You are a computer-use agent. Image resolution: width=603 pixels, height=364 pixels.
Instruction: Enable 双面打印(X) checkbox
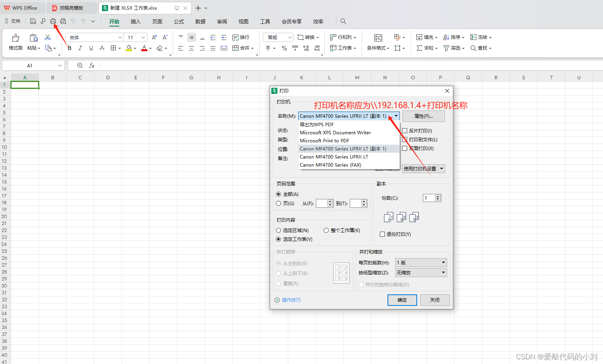404,148
